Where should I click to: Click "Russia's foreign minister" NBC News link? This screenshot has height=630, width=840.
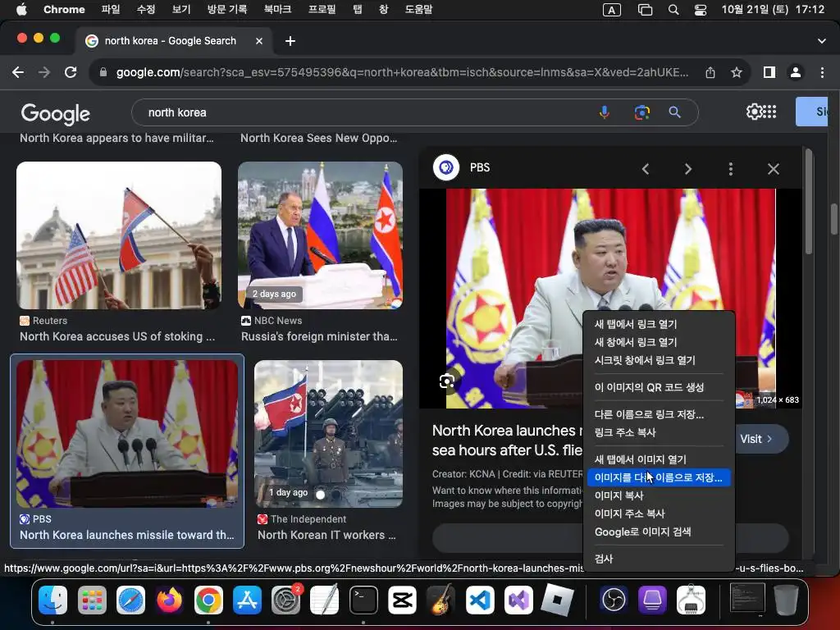click(x=319, y=337)
